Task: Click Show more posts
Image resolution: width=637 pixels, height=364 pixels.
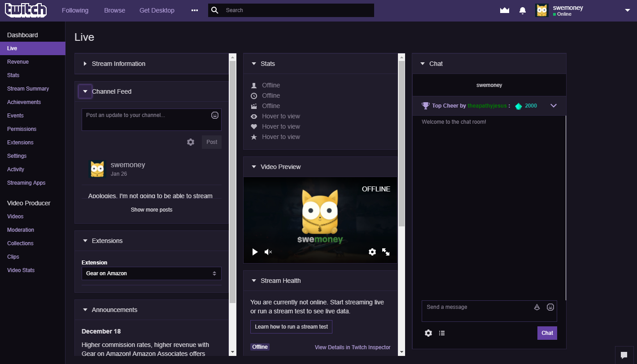Action: (152, 210)
